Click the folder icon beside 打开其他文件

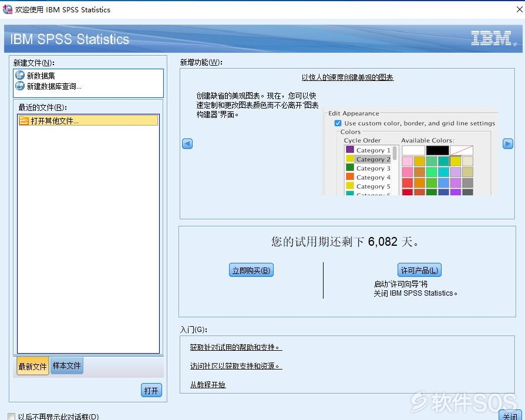(x=23, y=120)
